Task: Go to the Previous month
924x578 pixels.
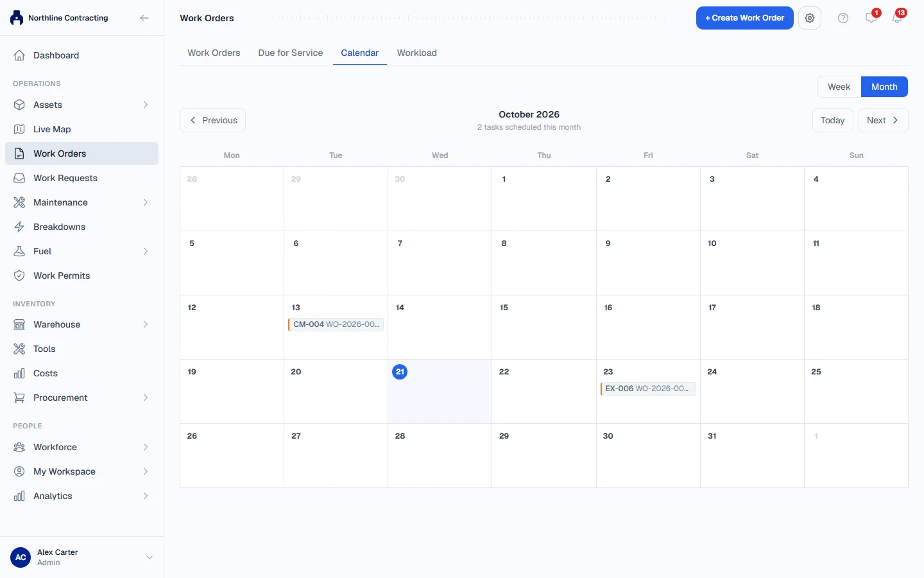Action: (x=212, y=120)
